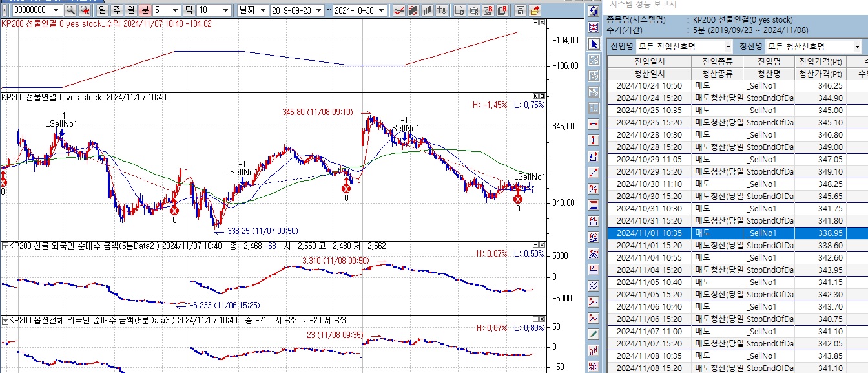
Task: Switch to the 틱 (tick) period button
Action: pos(189,10)
